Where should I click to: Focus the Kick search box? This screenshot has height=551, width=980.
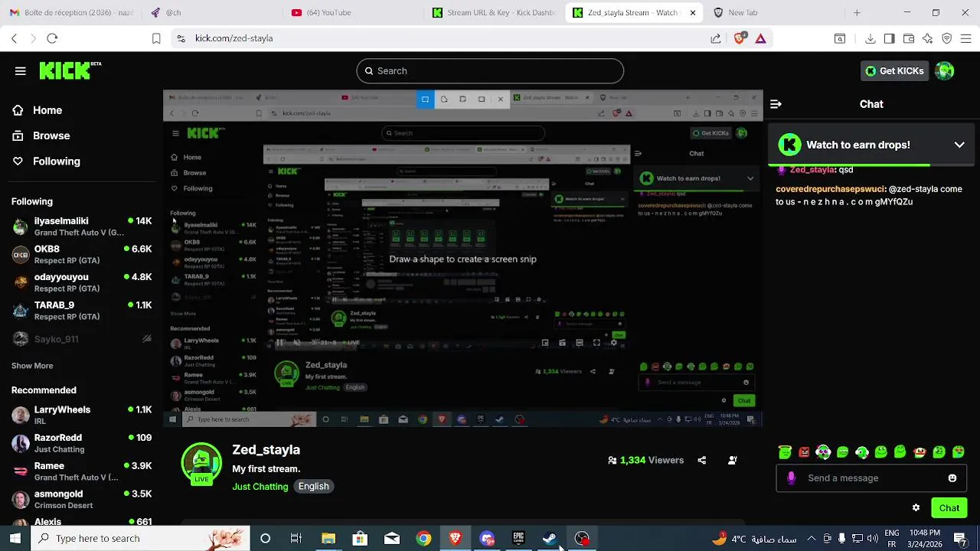(490, 71)
